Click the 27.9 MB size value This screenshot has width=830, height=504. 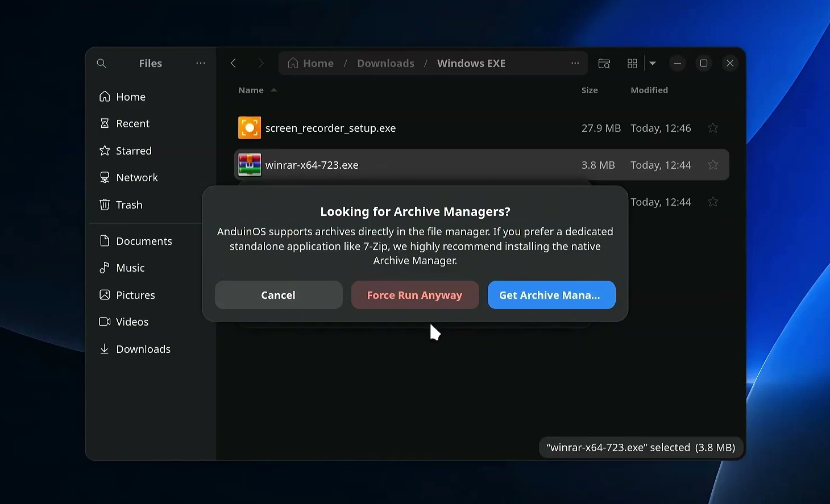pos(601,128)
